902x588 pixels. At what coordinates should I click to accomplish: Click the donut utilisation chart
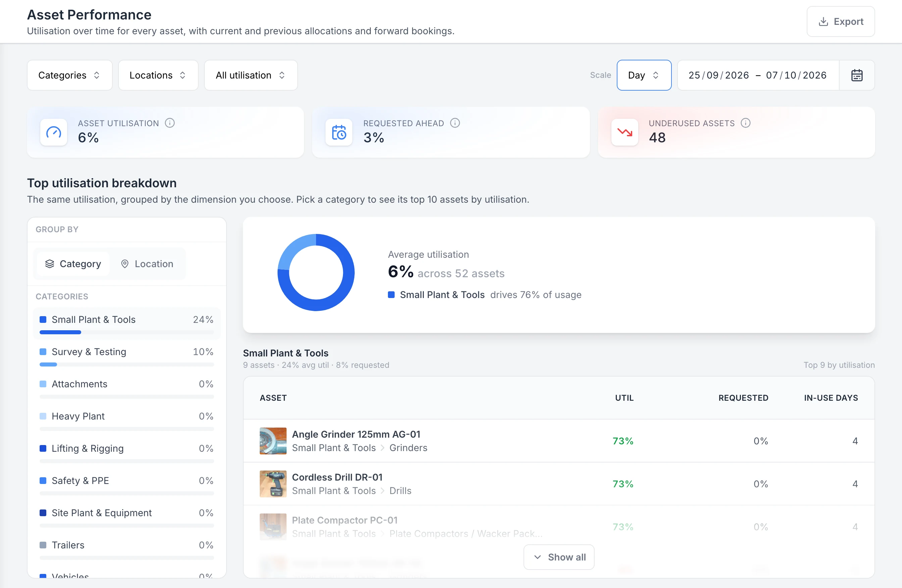click(316, 273)
